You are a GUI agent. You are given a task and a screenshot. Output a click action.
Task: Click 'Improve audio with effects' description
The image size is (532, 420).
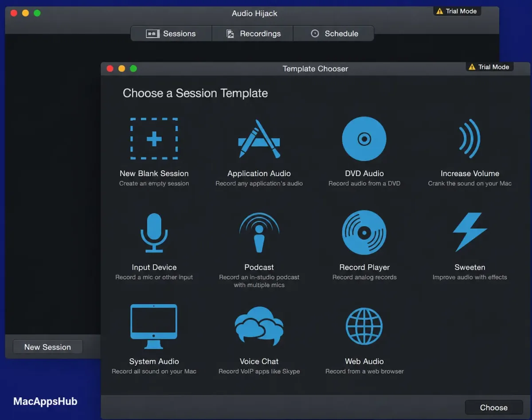(469, 277)
